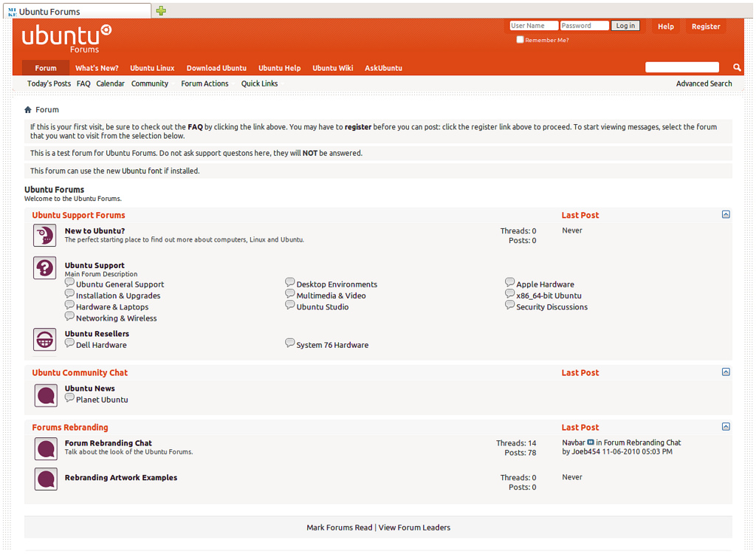Click the Log in button
Viewport: 756px width, 554px height.
[x=625, y=26]
